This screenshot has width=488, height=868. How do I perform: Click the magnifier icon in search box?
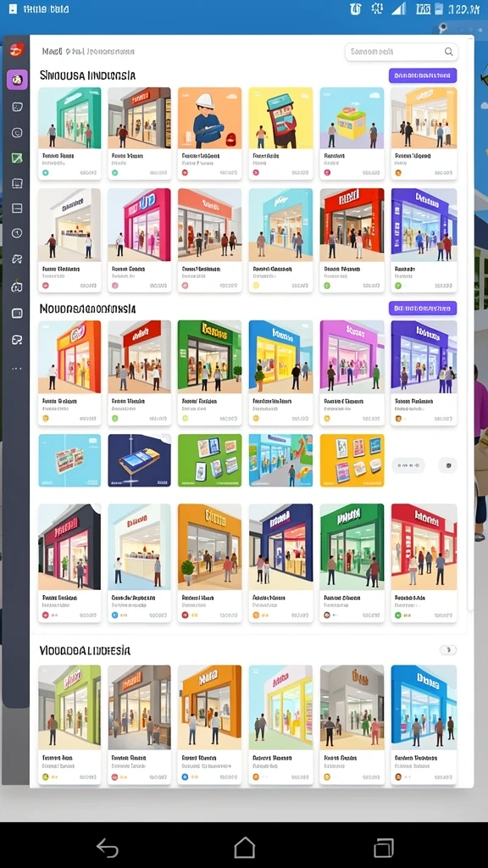pos(449,52)
